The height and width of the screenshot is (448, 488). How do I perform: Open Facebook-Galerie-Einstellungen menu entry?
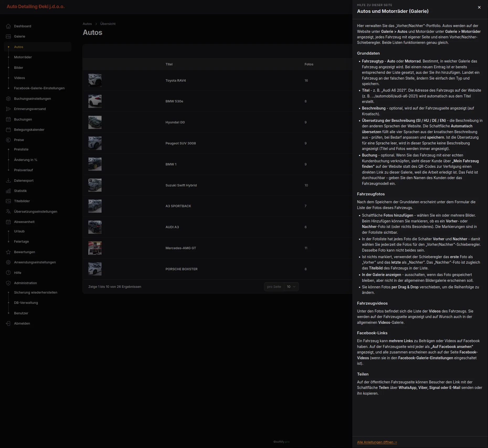tap(39, 88)
